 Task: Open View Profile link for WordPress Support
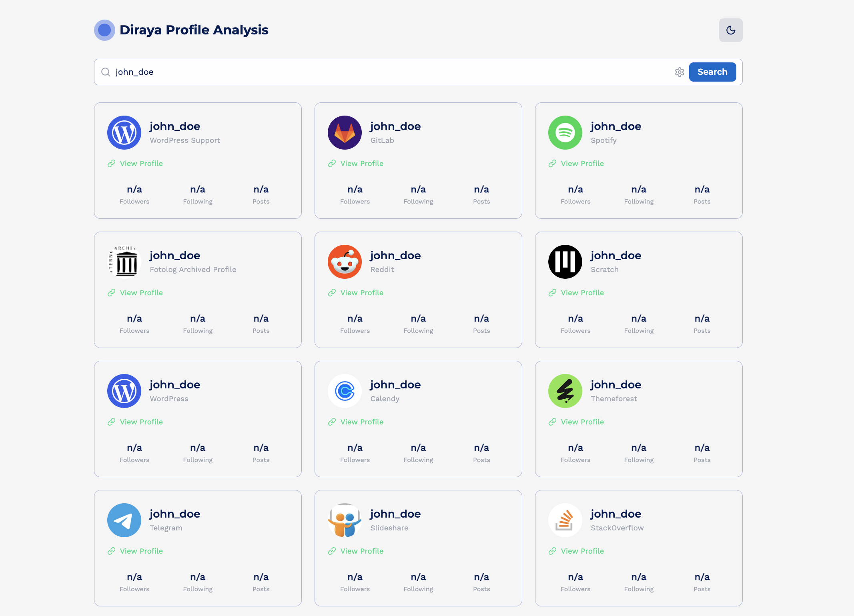141,164
